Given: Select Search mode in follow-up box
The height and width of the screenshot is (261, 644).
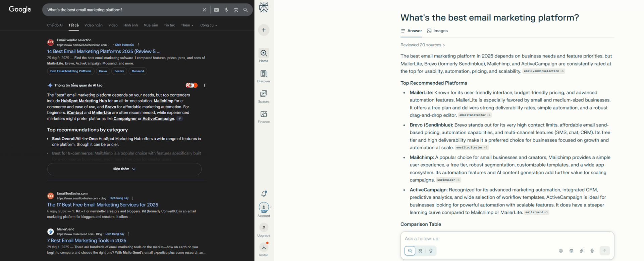Looking at the screenshot, I should click(x=410, y=251).
